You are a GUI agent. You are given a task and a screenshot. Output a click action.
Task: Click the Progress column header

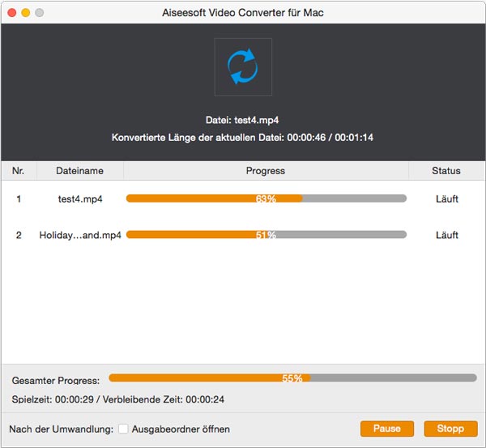point(266,171)
